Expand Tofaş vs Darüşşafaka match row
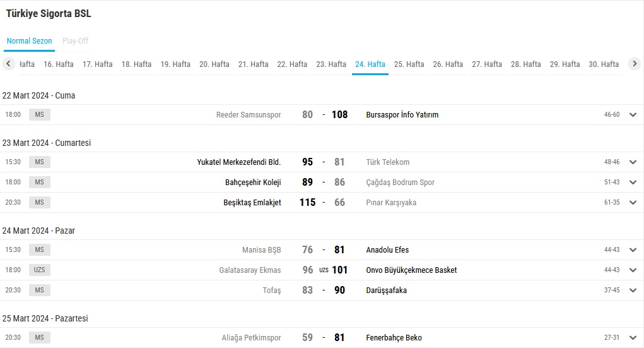644x348 pixels. point(633,290)
